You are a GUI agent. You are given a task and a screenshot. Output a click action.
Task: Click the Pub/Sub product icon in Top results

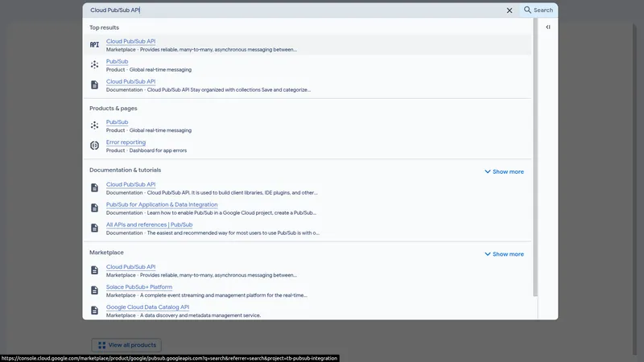click(x=94, y=65)
